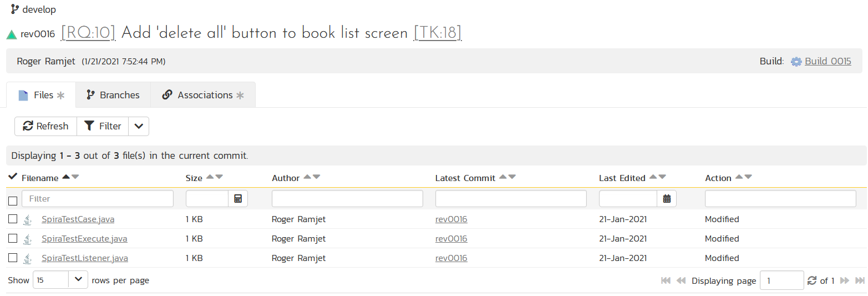868x296 pixels.
Task: Open the calendar picker for Last Edited
Action: click(667, 199)
